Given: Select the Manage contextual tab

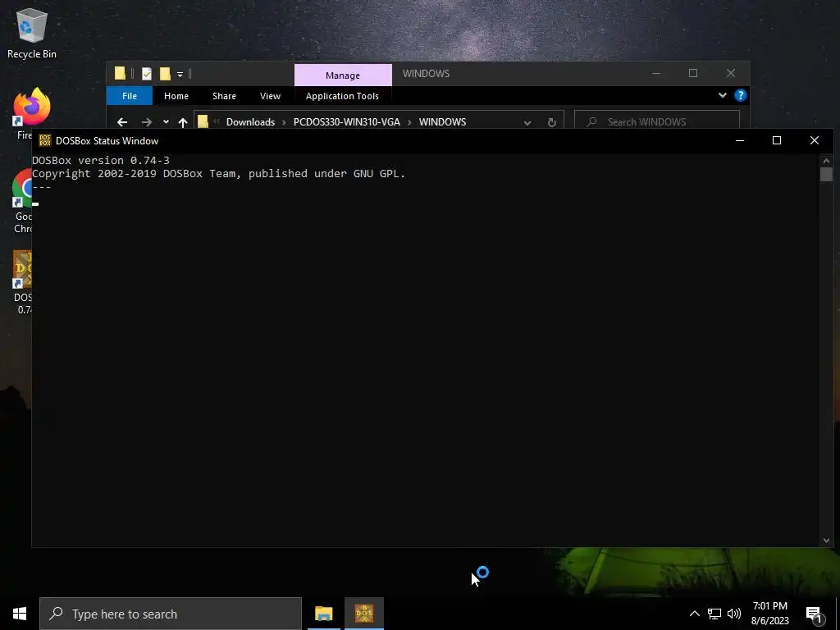Looking at the screenshot, I should click(x=343, y=75).
